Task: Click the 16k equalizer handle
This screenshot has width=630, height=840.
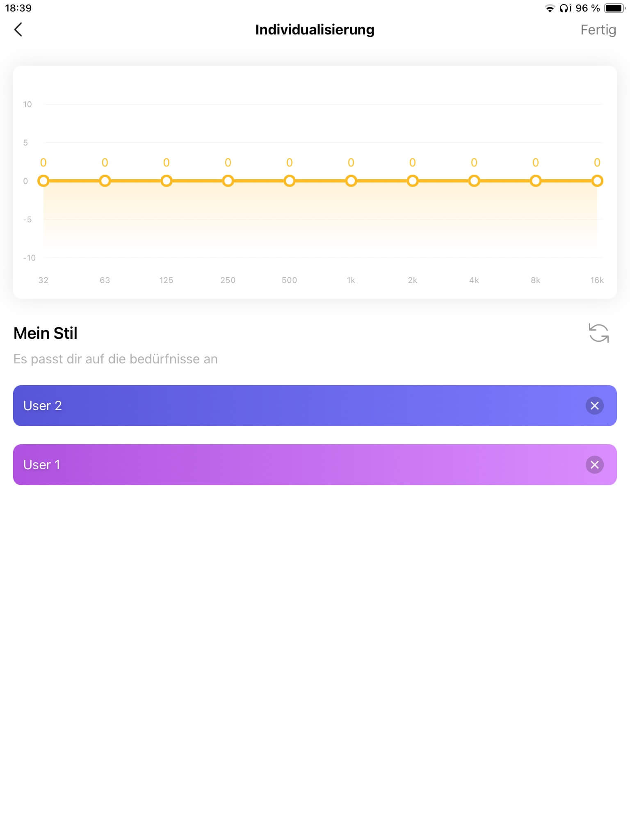Action: [x=597, y=181]
